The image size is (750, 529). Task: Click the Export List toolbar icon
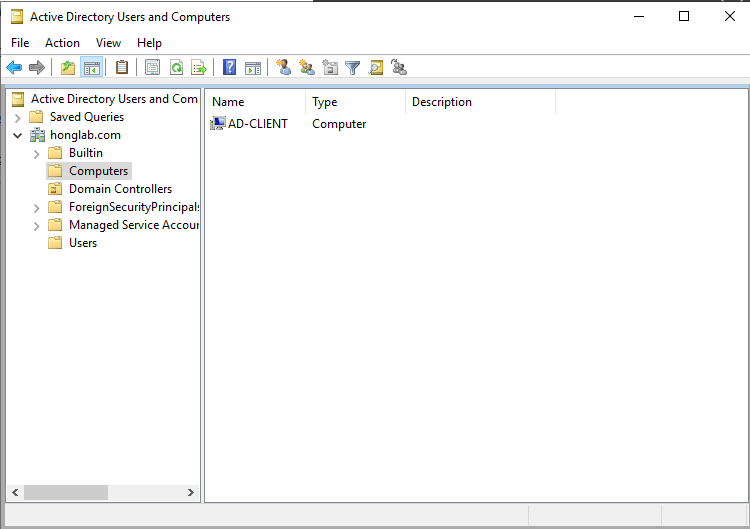199,67
